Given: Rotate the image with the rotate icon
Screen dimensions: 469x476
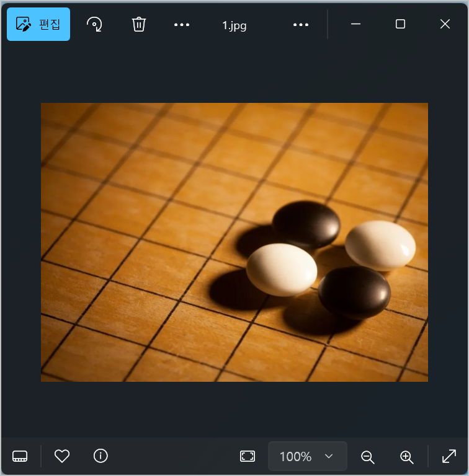Looking at the screenshot, I should coord(94,24).
